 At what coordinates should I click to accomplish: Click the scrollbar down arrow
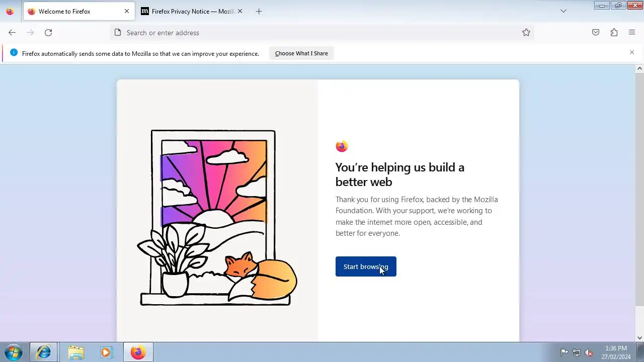(639, 338)
